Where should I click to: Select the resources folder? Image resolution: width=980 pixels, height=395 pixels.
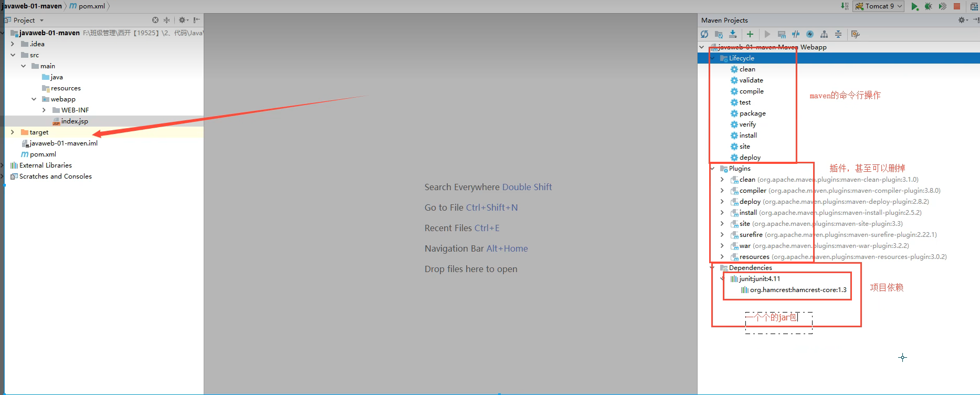[x=61, y=88]
